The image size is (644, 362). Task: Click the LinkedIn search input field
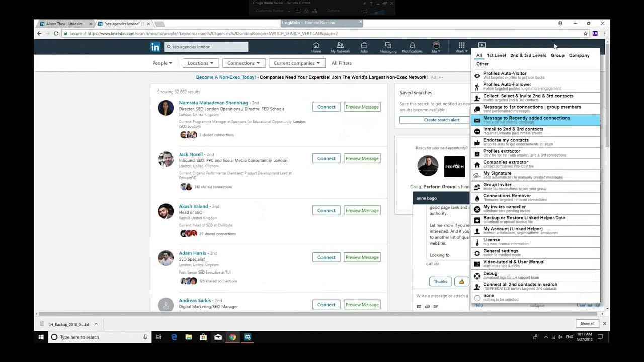pyautogui.click(x=206, y=47)
